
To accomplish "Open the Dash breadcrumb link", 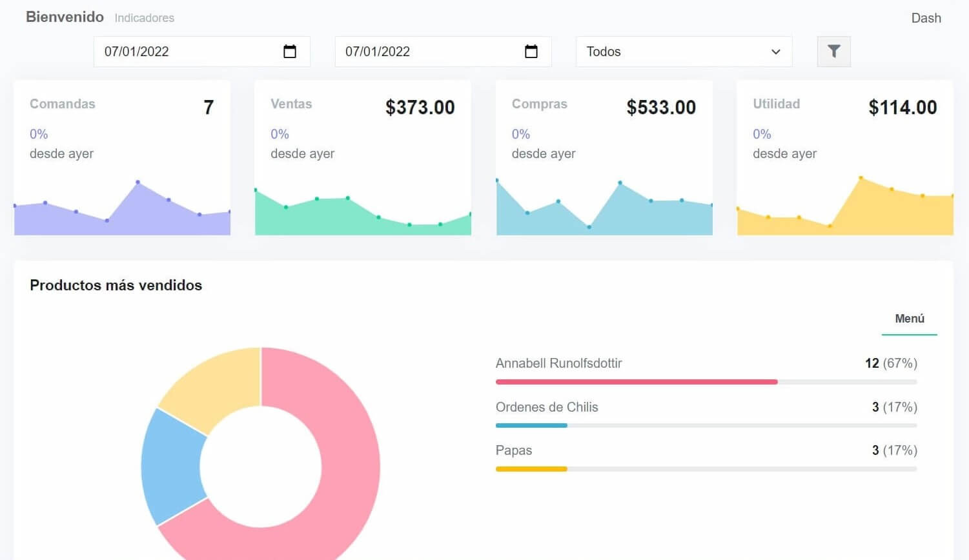I will [926, 18].
